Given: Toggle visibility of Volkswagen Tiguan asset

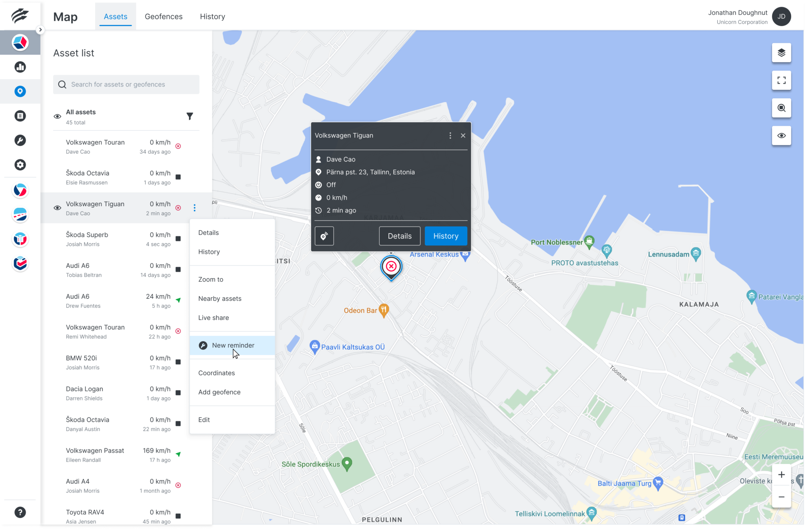Looking at the screenshot, I should [x=57, y=207].
